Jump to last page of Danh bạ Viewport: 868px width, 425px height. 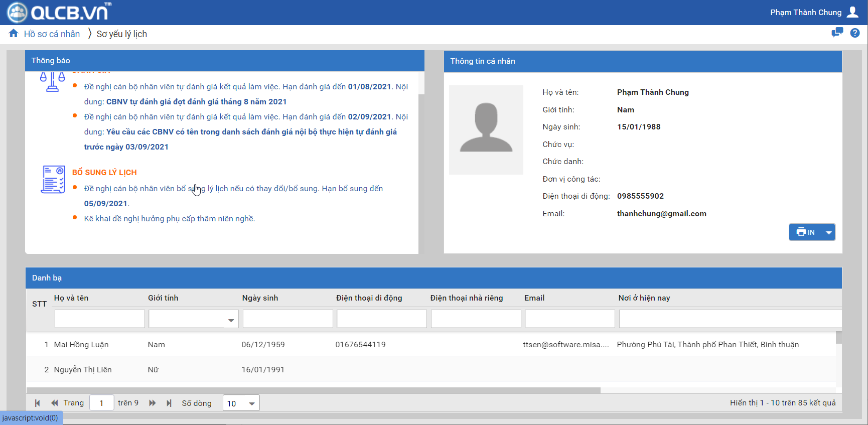point(169,403)
